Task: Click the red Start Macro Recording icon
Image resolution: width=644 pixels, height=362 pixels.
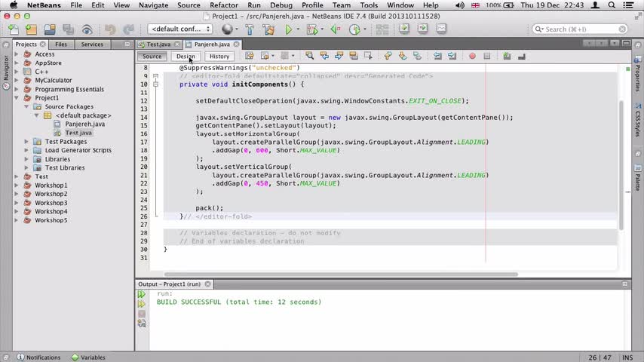Action: tap(472, 56)
